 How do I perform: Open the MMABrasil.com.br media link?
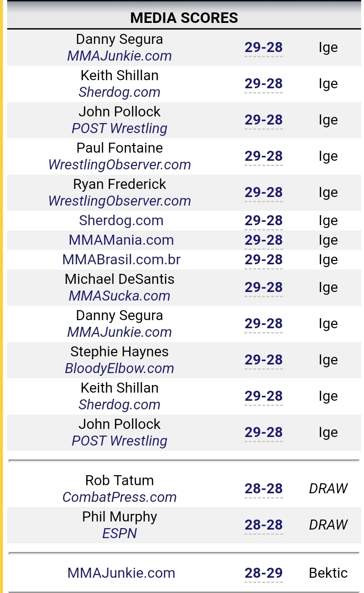121,260
